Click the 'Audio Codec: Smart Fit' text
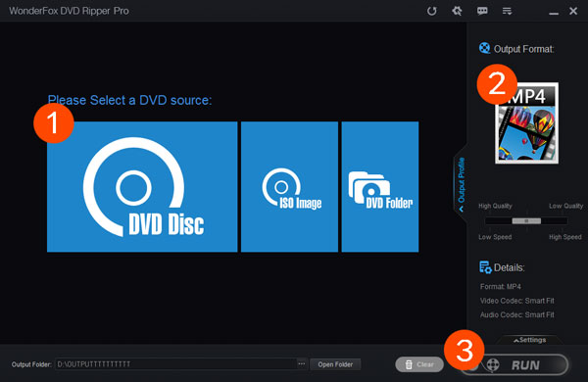 point(516,314)
